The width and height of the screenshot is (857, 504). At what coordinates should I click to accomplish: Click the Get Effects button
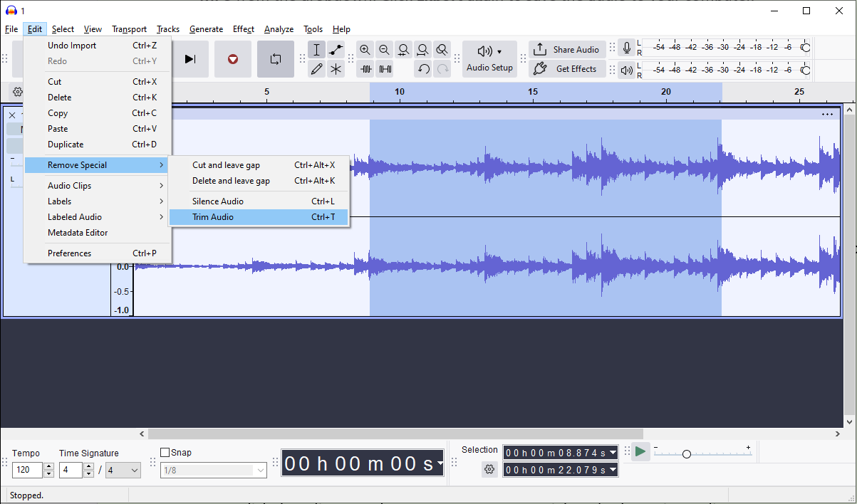pos(567,68)
